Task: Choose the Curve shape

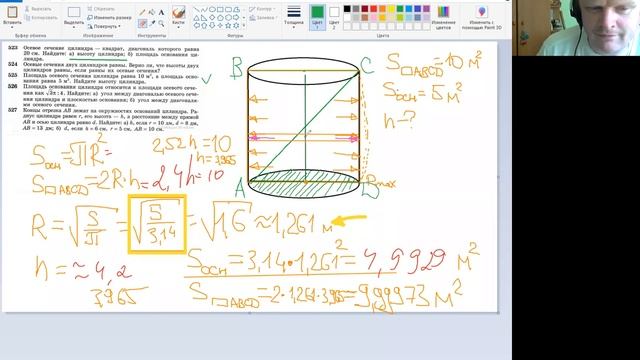Action: (204, 9)
